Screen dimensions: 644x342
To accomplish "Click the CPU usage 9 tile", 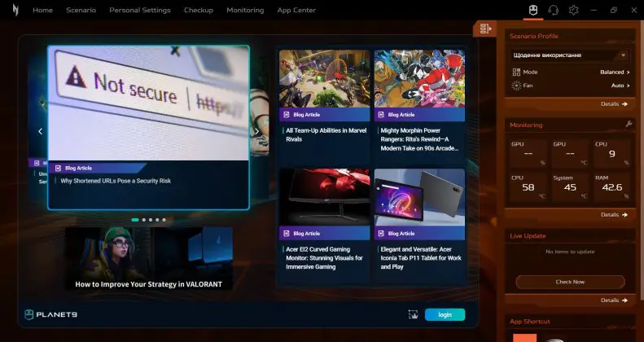I will click(612, 154).
